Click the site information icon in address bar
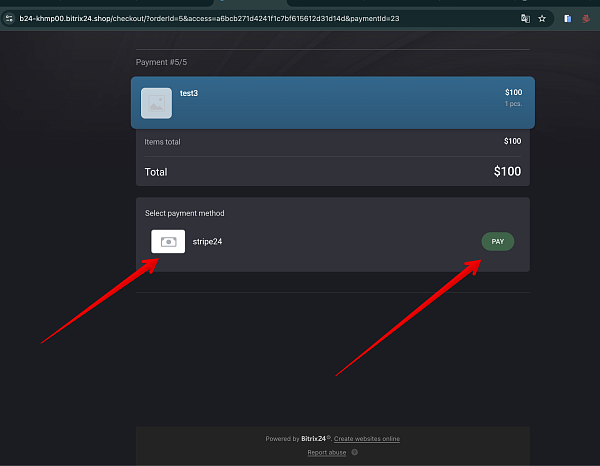The image size is (600, 466). (9, 18)
